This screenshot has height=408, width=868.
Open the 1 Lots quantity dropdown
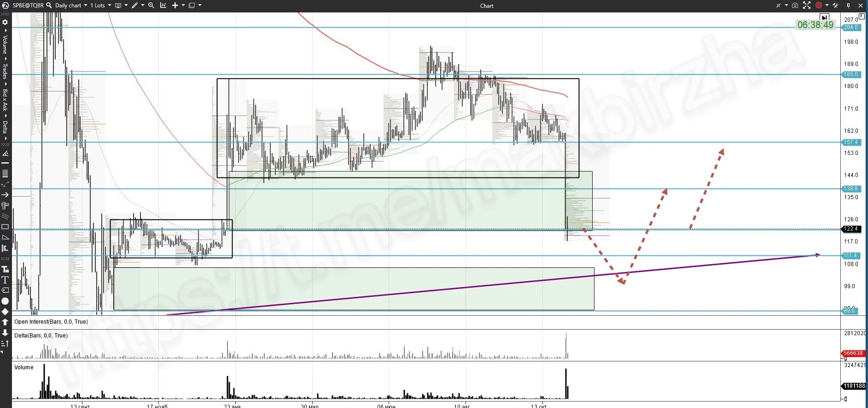[100, 6]
